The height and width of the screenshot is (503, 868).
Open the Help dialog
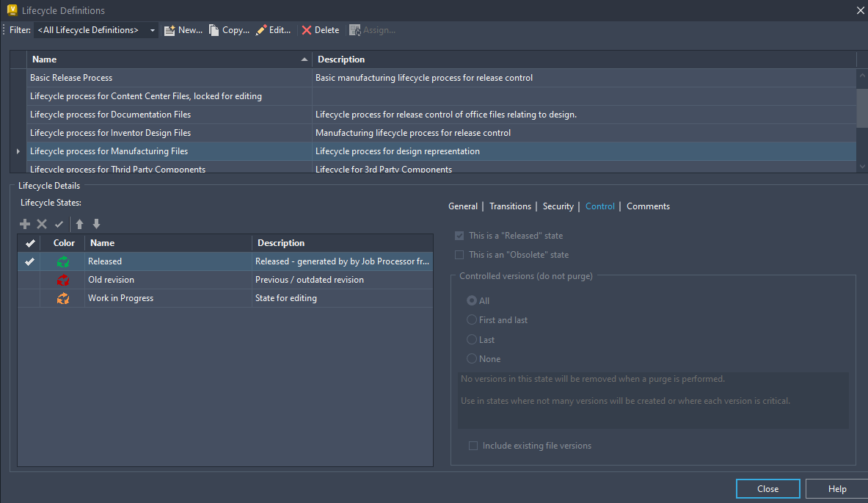[x=836, y=488]
